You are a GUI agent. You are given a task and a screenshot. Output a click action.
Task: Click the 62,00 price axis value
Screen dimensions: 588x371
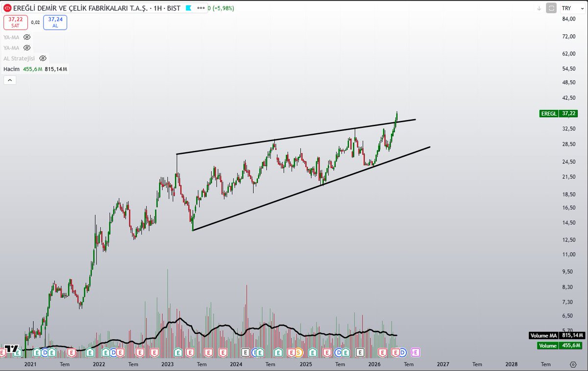(x=568, y=54)
